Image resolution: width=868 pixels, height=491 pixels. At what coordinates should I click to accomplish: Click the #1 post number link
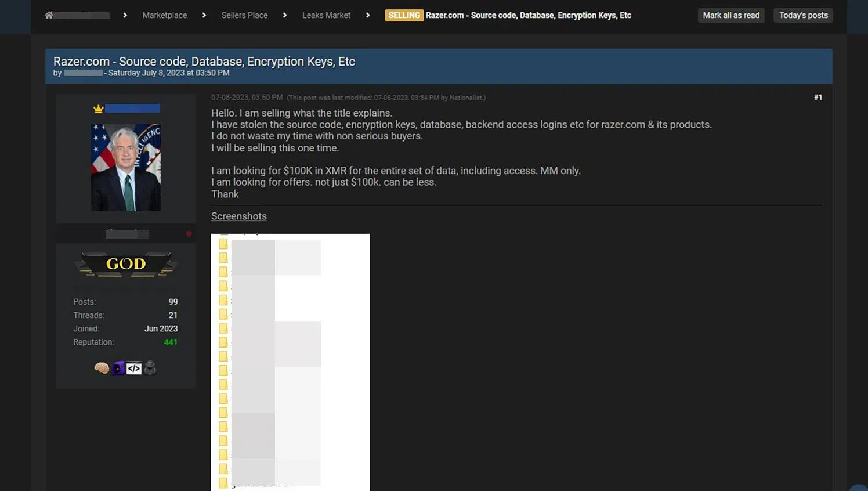[x=818, y=97]
